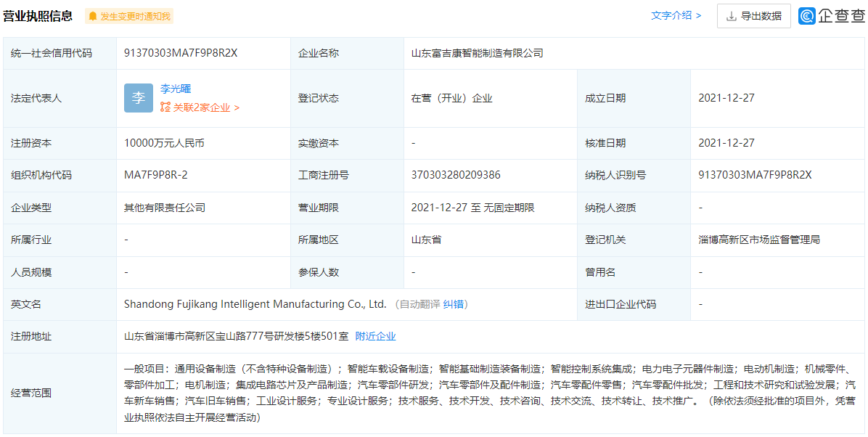Open legal representative 李光曜 profile link
Viewport: 868px width, 437px height.
[176, 89]
